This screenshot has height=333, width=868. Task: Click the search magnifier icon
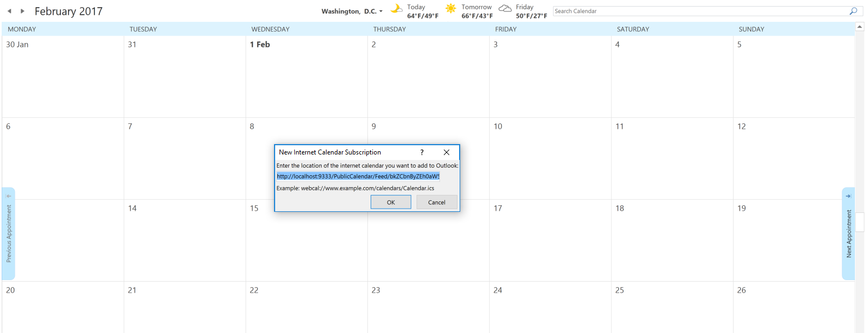[x=853, y=11]
